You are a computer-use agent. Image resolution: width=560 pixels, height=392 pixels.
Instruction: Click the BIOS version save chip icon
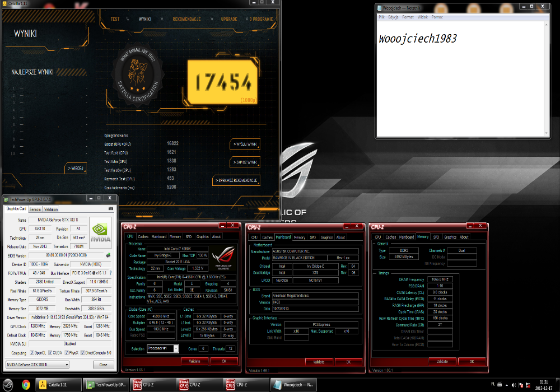coord(108,255)
